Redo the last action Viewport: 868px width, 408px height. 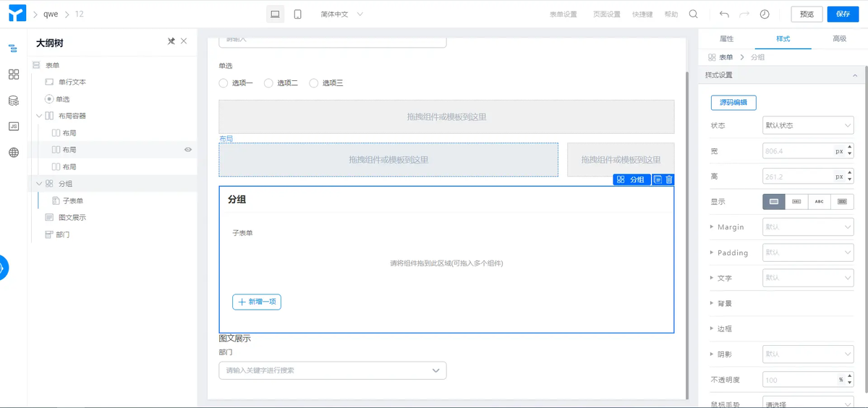click(744, 14)
